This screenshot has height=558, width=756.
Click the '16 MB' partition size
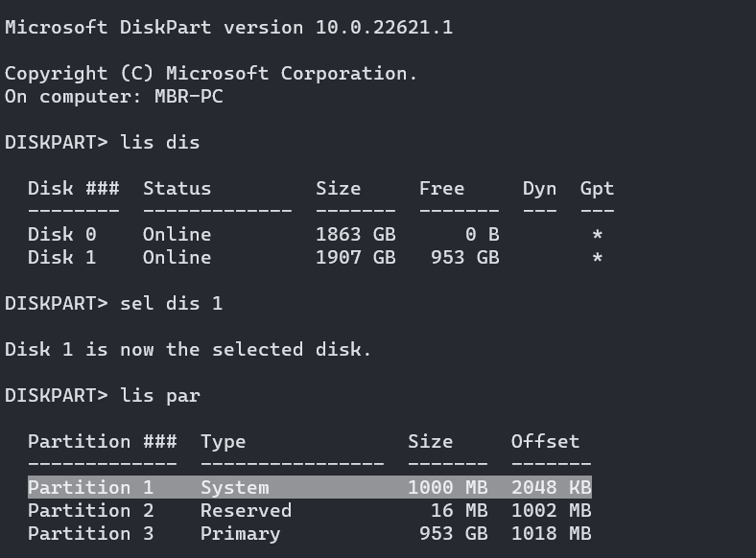pos(460,511)
